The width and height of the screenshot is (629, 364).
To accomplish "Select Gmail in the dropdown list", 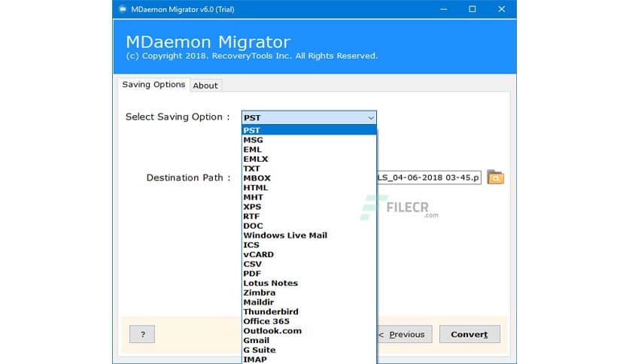I will pyautogui.click(x=309, y=341).
